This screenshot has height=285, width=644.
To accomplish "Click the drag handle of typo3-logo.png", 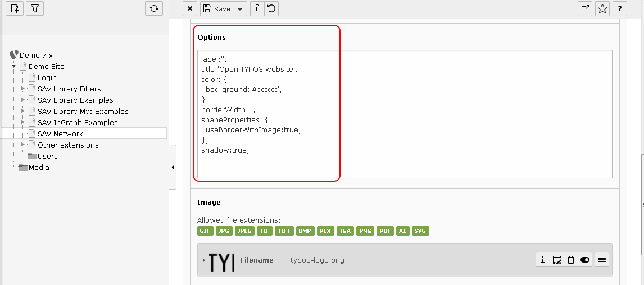I will [x=602, y=260].
